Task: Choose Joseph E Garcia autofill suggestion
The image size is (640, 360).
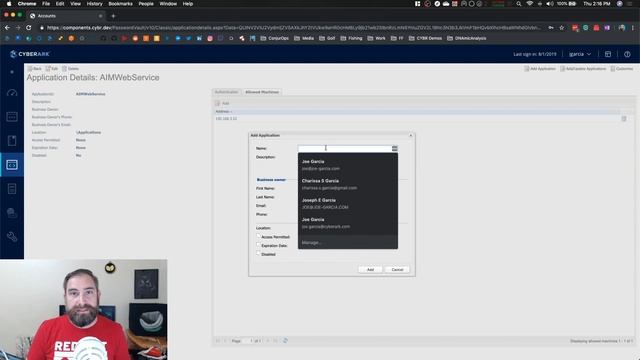Action: (x=348, y=204)
